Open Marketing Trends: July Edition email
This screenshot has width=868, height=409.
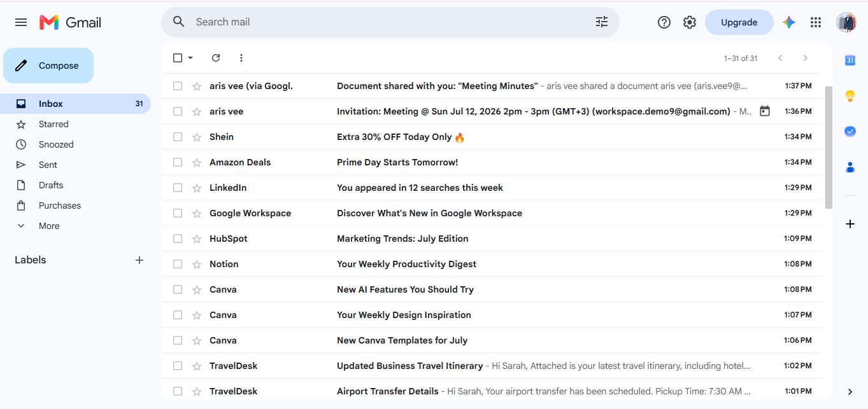[492, 239]
